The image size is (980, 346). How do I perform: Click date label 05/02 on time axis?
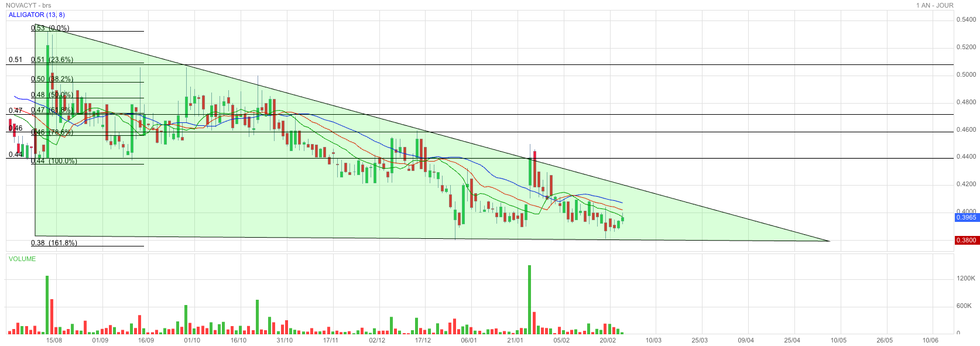561,340
